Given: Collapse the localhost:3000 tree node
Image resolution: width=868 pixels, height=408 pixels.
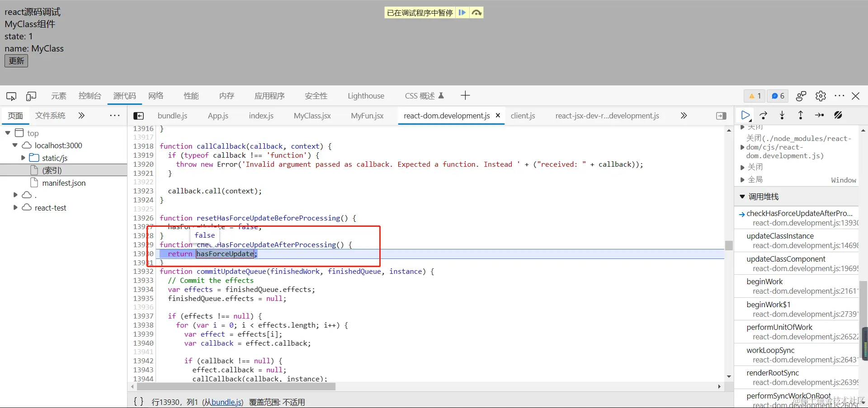Looking at the screenshot, I should click(15, 145).
